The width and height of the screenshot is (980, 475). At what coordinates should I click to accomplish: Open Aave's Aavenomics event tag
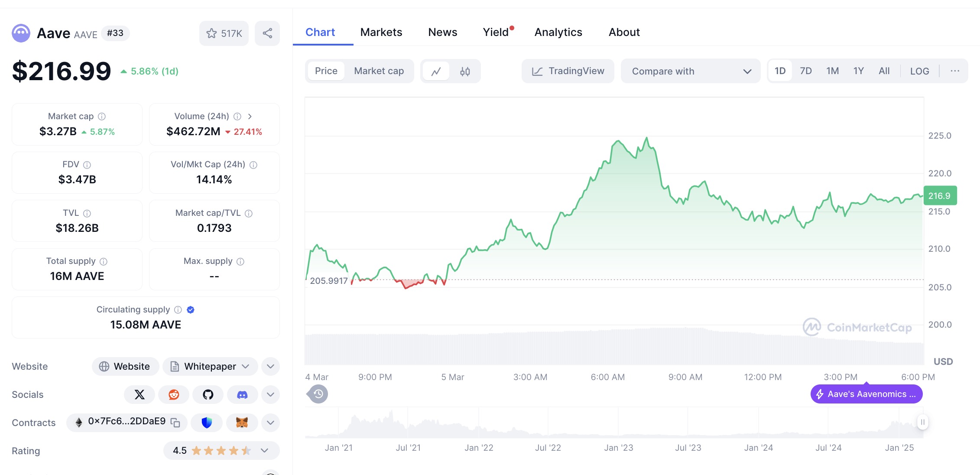866,394
